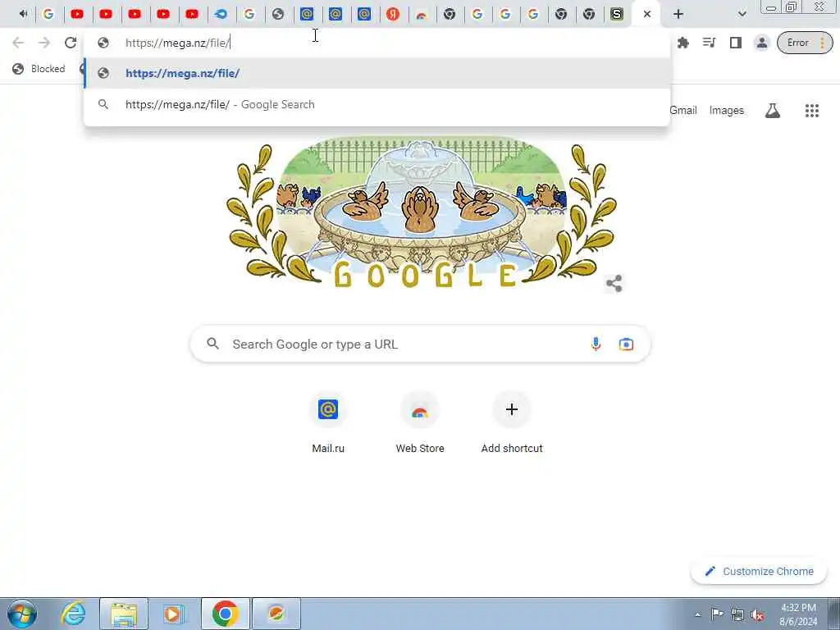Switch to the Yandex tab
The width and height of the screenshot is (840, 630).
point(393,14)
